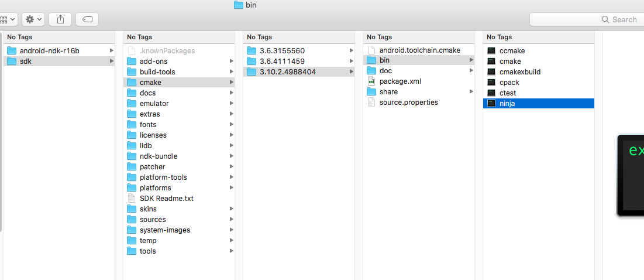Click the Share toolbar button
644x280 pixels.
click(60, 19)
